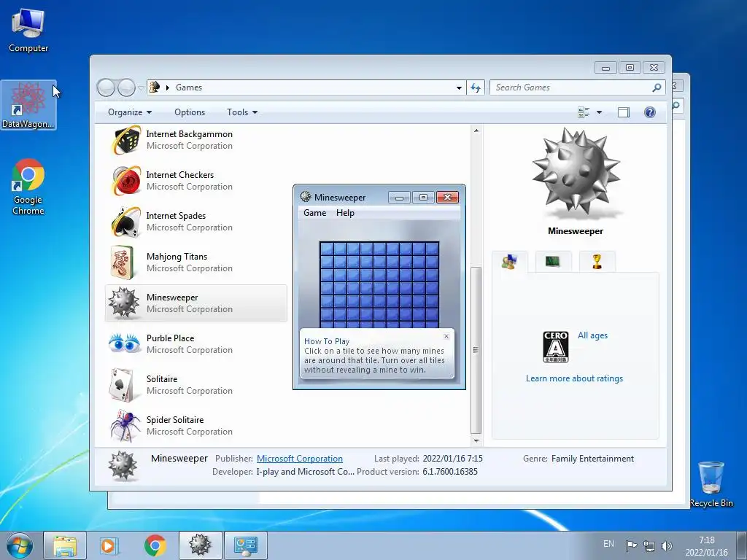747x560 pixels.
Task: Click the Forward navigation button
Action: coord(126,87)
